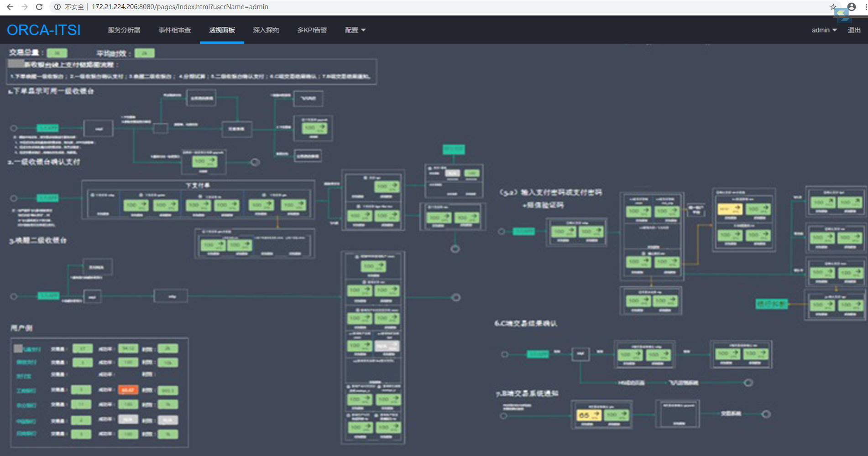Click the browser forward arrow
Screen dimensions: 868x456
click(25, 7)
